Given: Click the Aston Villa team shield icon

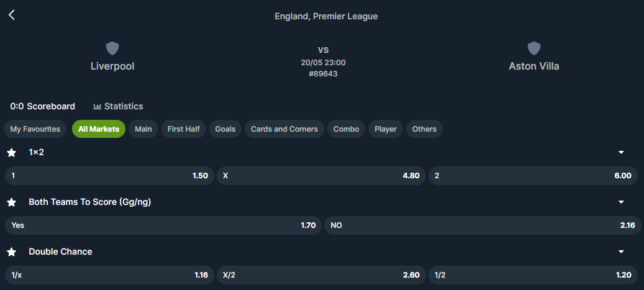Looking at the screenshot, I should click(534, 48).
